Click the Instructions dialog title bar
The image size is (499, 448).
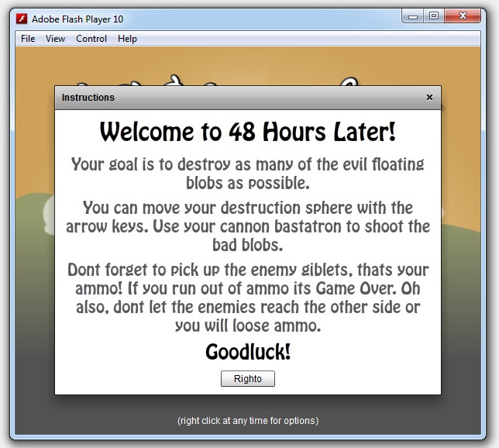coord(232,98)
